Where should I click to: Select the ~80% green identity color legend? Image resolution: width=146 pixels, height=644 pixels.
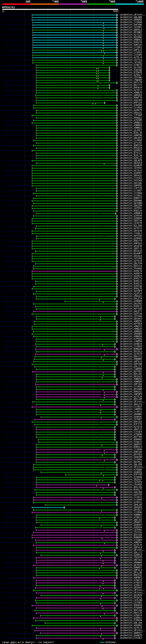[101, 4]
